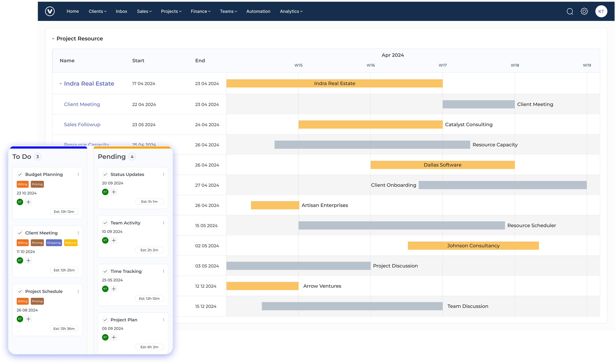
Task: Go to Home in navbar
Action: (x=73, y=11)
